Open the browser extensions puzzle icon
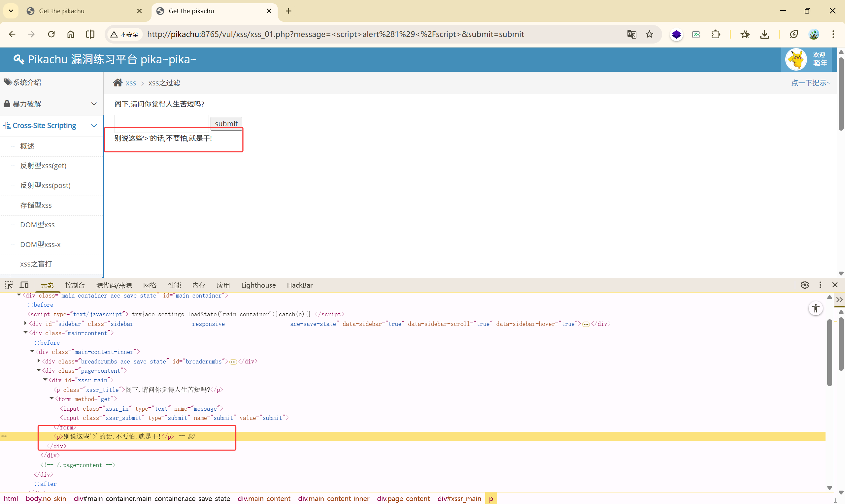The width and height of the screenshot is (845, 504). (716, 34)
